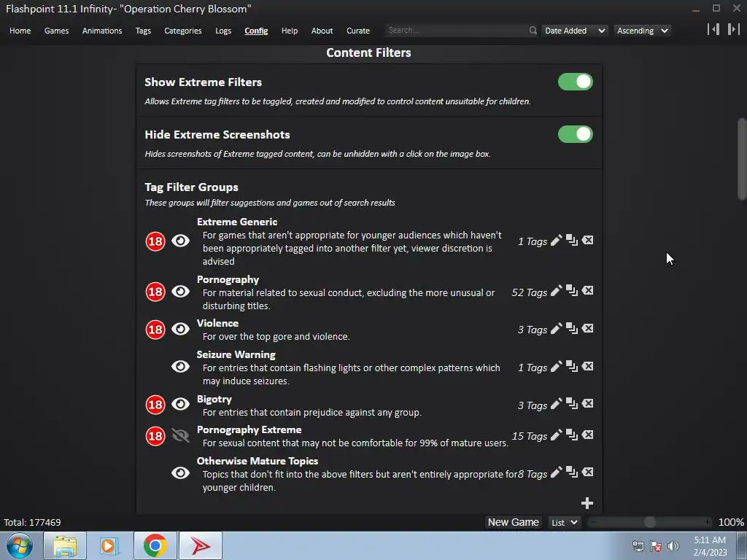Open the Games tab
The height and width of the screenshot is (560, 747).
(57, 31)
